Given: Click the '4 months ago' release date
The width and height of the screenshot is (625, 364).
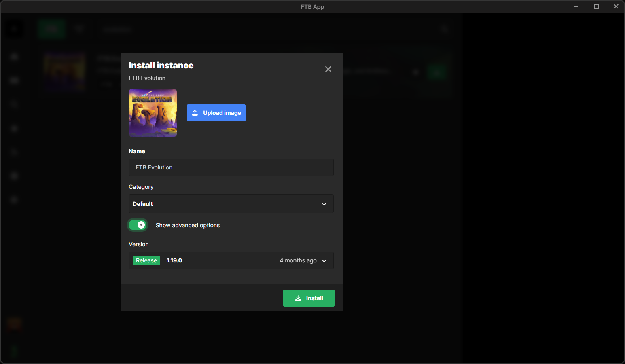Looking at the screenshot, I should 298,260.
